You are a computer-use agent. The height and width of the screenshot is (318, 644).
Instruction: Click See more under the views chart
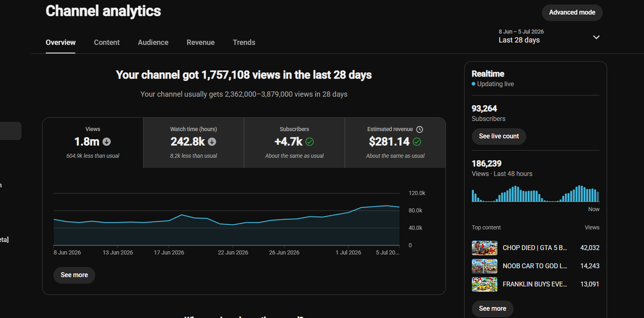point(74,275)
